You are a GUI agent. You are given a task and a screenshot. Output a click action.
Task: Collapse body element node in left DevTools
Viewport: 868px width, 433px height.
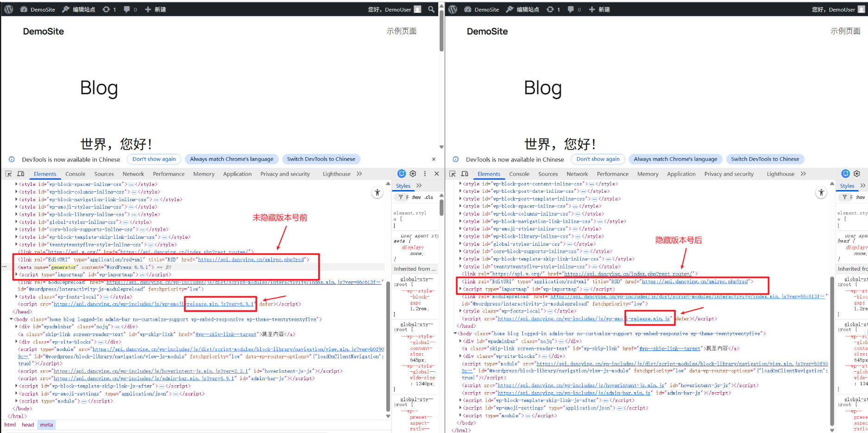12,319
